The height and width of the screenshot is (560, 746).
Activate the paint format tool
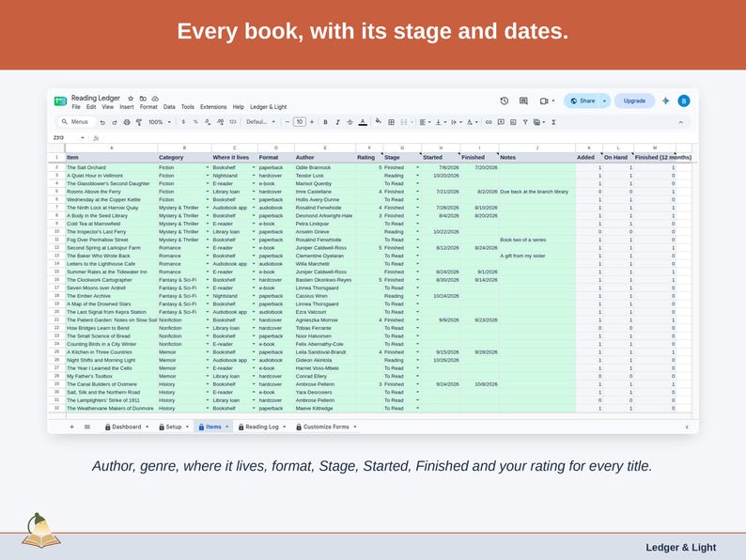pos(139,122)
